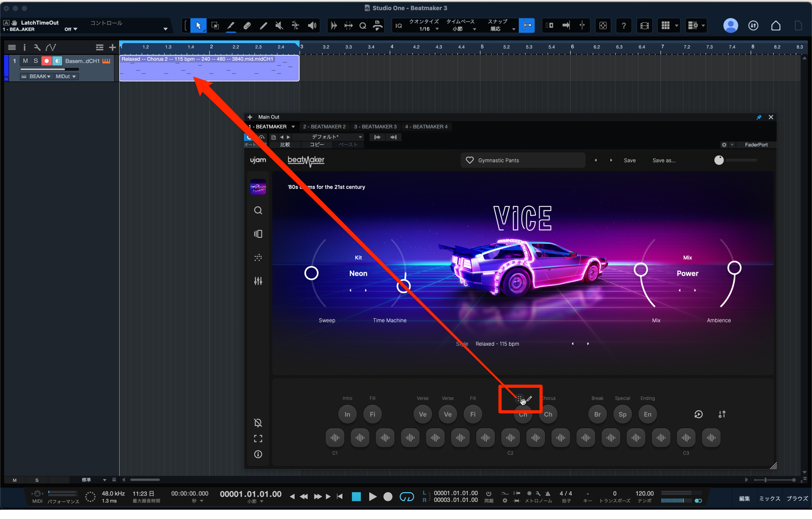Select the Mute tool

coord(279,26)
